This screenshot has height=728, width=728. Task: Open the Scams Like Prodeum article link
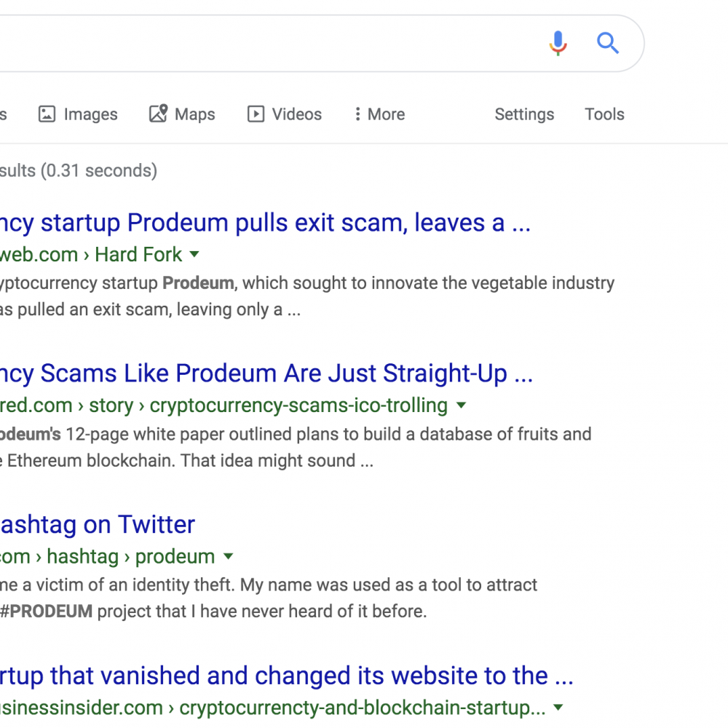[266, 373]
